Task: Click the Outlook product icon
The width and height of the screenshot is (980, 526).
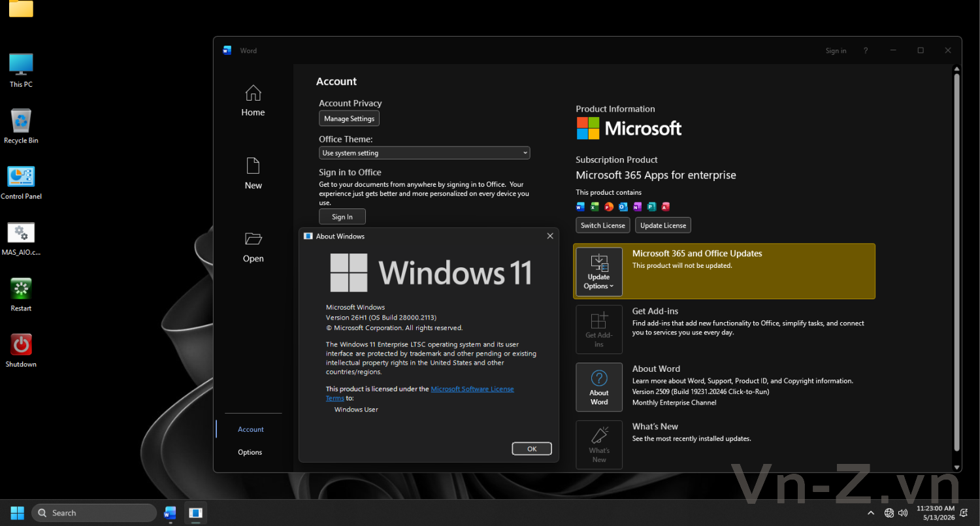Action: coord(623,207)
